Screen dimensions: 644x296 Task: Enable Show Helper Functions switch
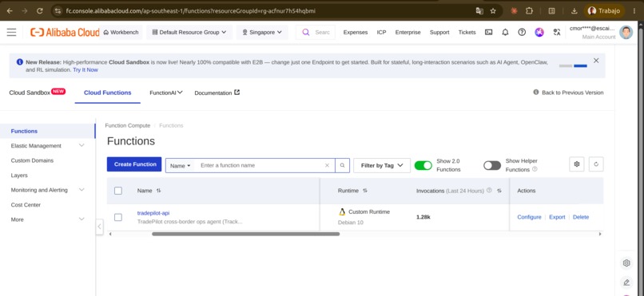click(492, 165)
